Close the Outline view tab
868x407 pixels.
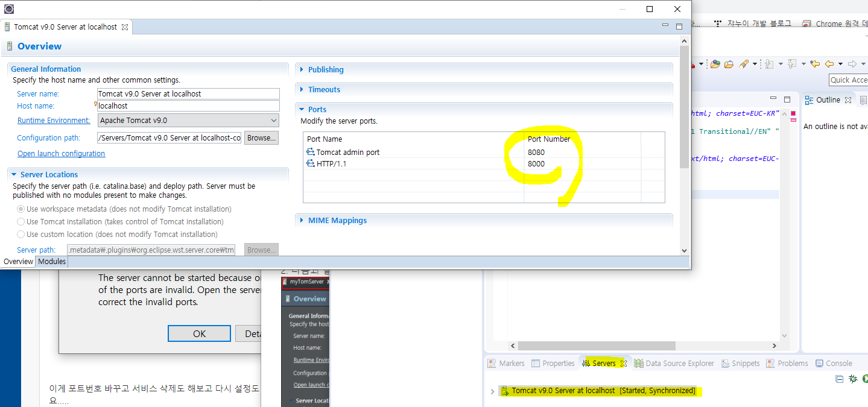pos(847,100)
